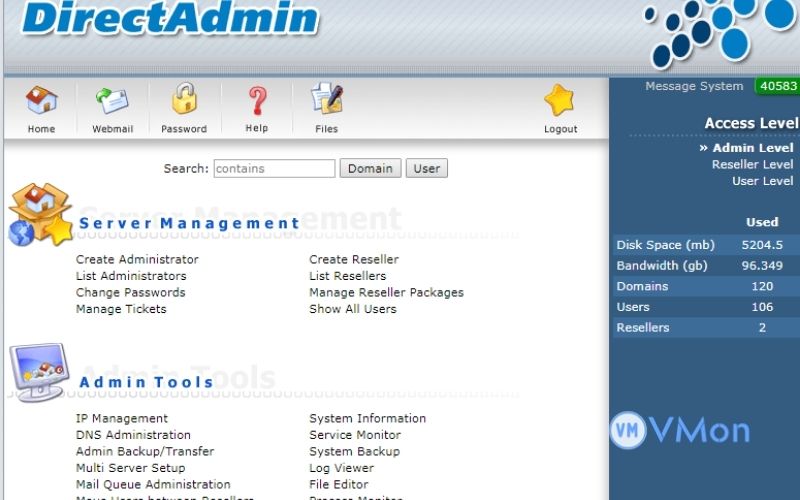Click the 96.349 bandwidth value
Image resolution: width=800 pixels, height=500 pixels.
(762, 266)
